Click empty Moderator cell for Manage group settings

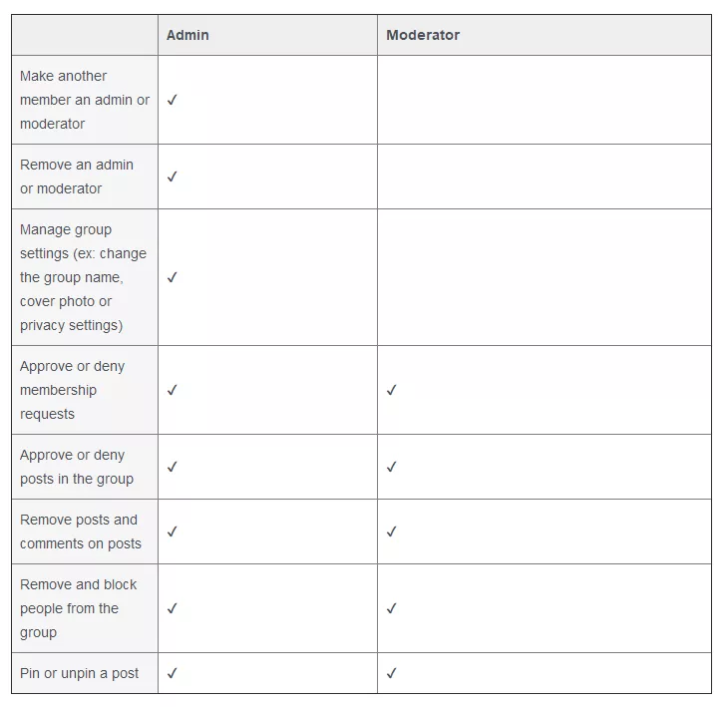click(x=544, y=277)
